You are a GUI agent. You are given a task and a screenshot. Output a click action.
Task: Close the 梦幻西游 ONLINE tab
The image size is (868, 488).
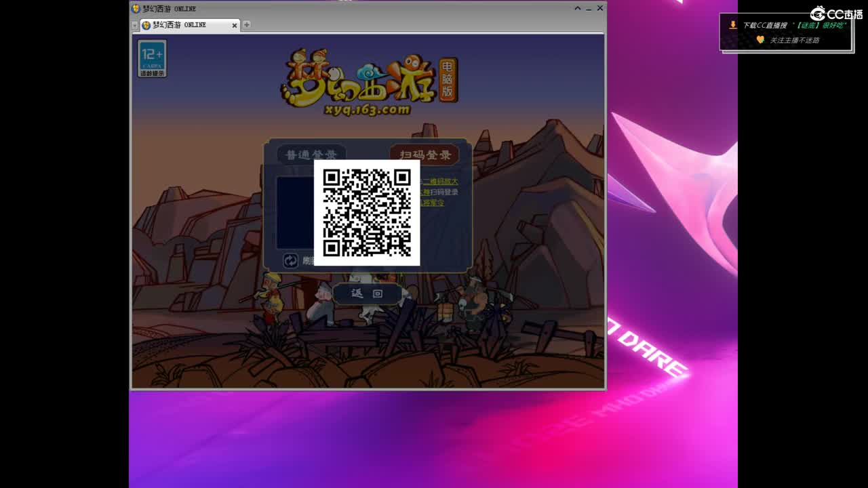(235, 25)
